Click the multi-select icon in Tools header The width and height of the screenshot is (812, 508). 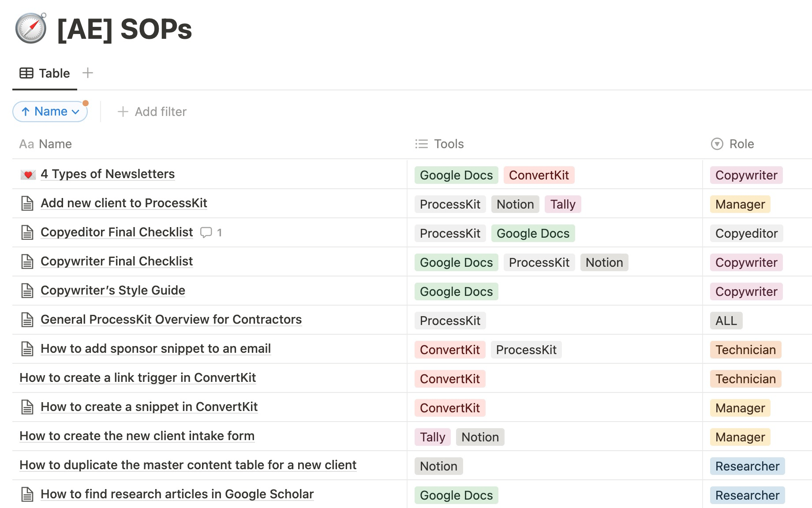[422, 144]
